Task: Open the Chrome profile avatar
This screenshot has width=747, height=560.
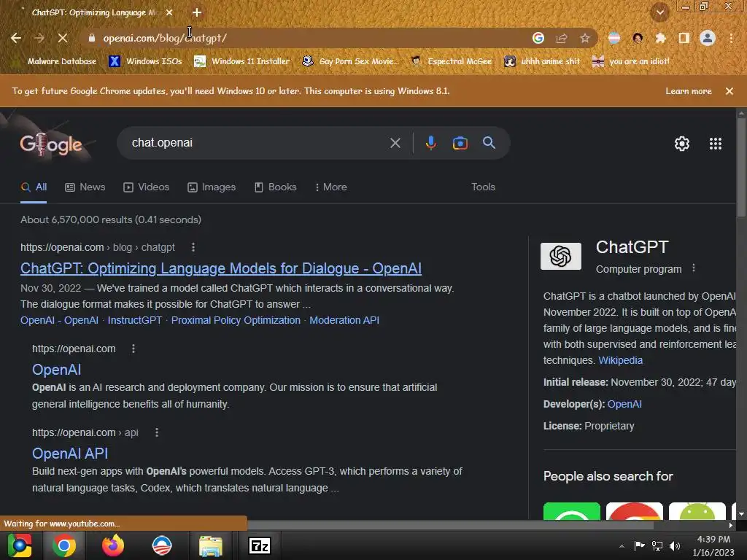Action: (x=708, y=38)
